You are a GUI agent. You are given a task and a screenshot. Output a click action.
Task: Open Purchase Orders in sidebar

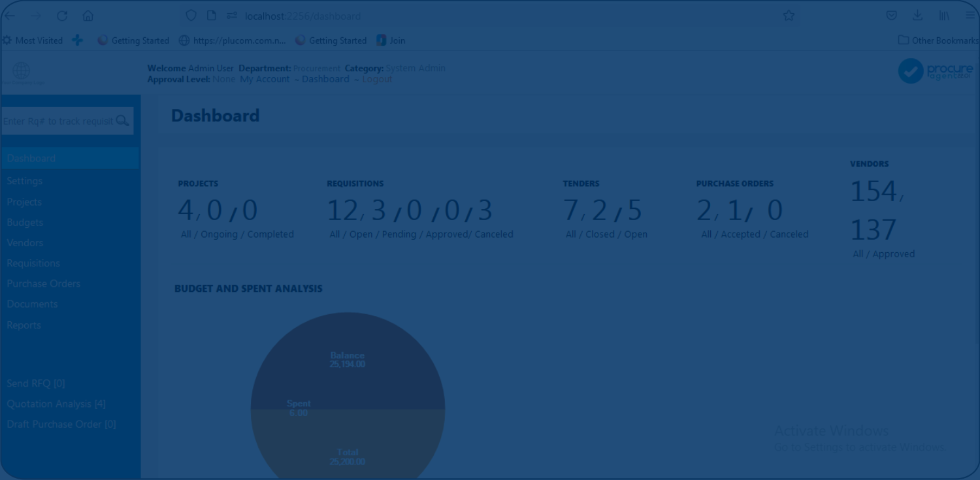[44, 283]
